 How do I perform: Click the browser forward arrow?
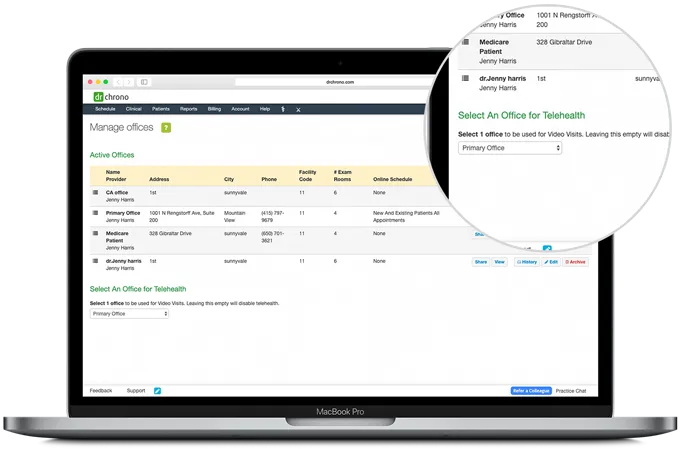coord(129,82)
